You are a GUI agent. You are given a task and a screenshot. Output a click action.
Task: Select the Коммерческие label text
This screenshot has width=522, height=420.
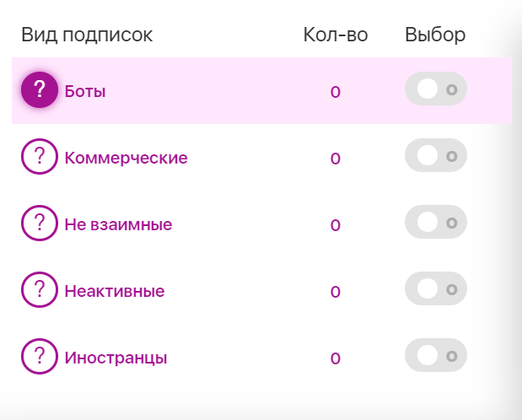(x=126, y=158)
